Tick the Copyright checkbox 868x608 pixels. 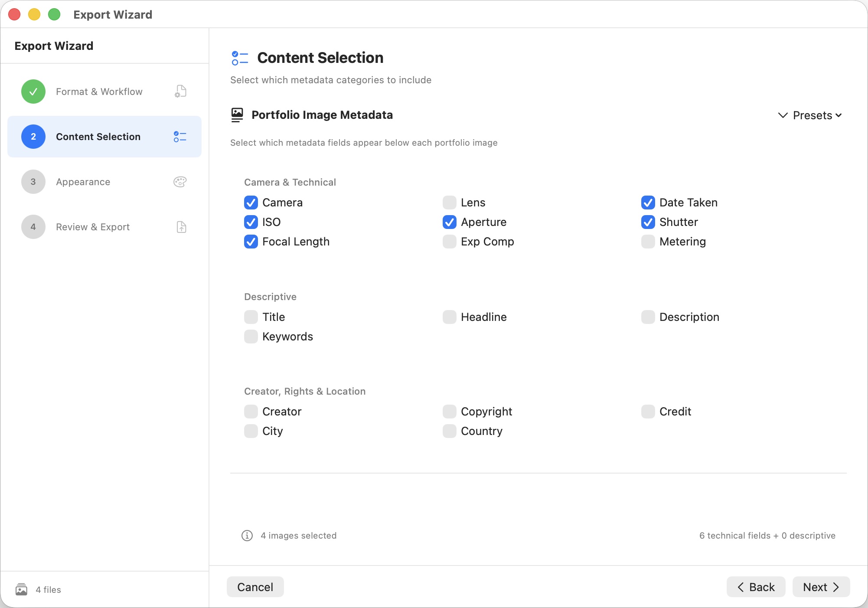450,412
